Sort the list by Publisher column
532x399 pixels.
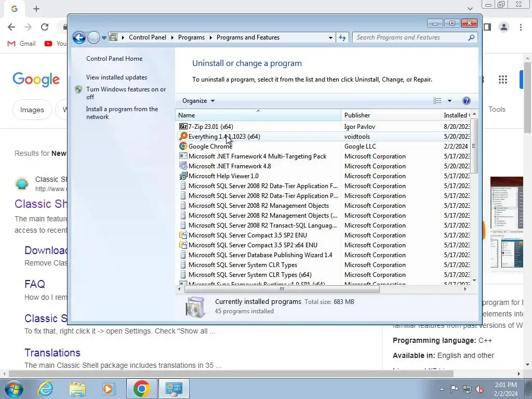point(391,115)
